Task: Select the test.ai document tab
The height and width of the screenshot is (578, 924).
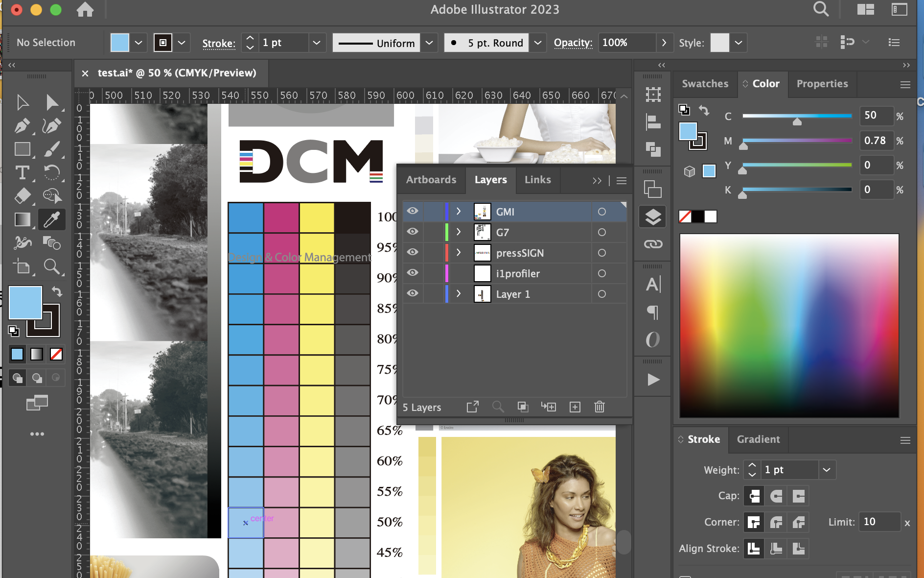Action: pyautogui.click(x=177, y=73)
